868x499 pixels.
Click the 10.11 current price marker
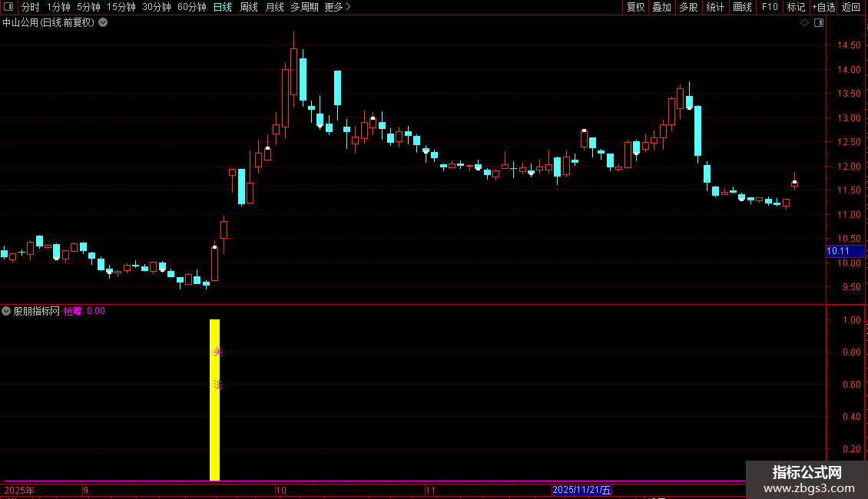[845, 251]
